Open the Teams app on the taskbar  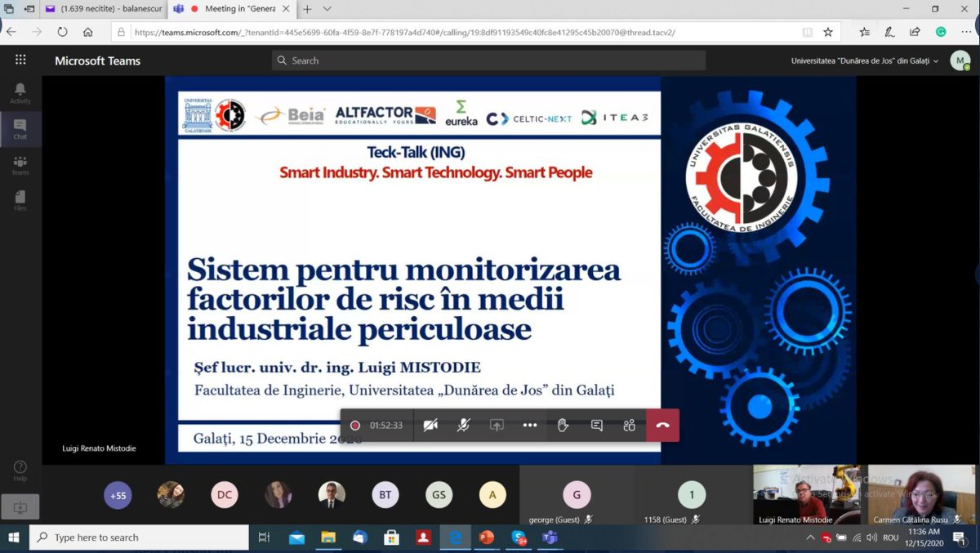pyautogui.click(x=550, y=537)
